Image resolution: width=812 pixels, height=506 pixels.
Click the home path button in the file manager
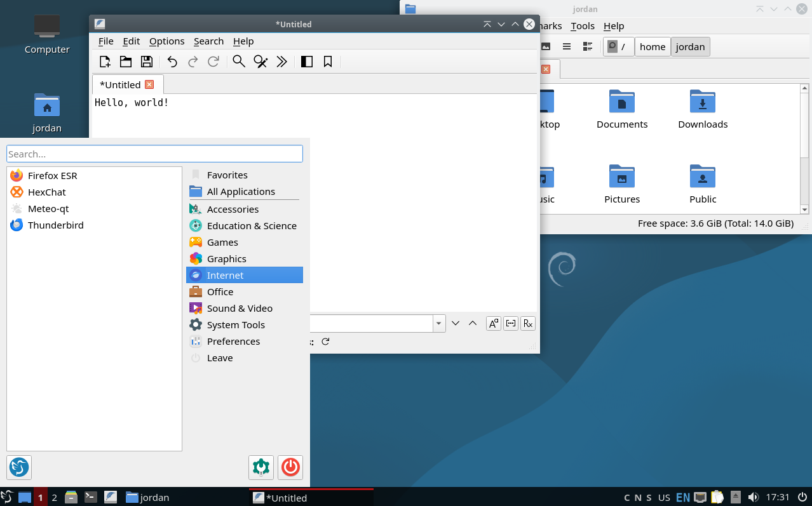pyautogui.click(x=653, y=46)
